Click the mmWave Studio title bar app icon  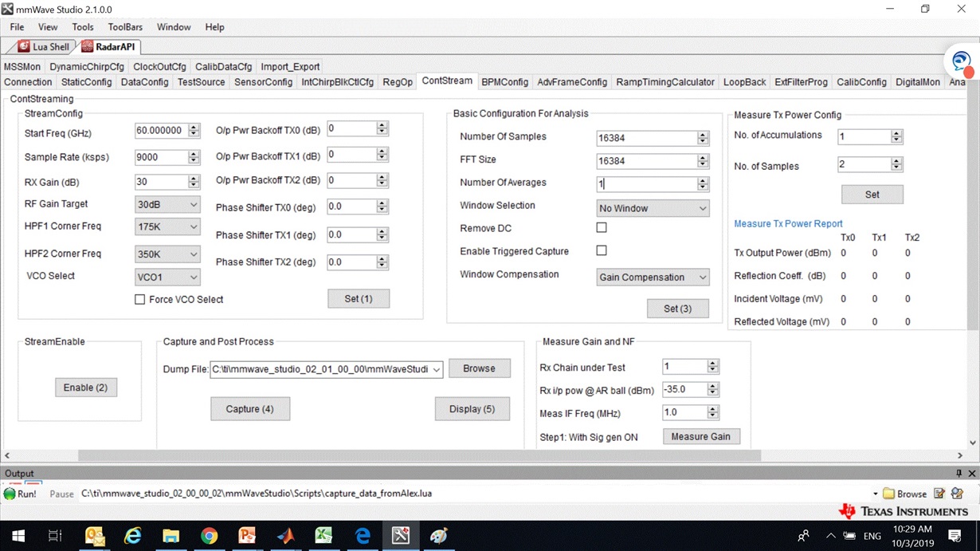(x=8, y=10)
